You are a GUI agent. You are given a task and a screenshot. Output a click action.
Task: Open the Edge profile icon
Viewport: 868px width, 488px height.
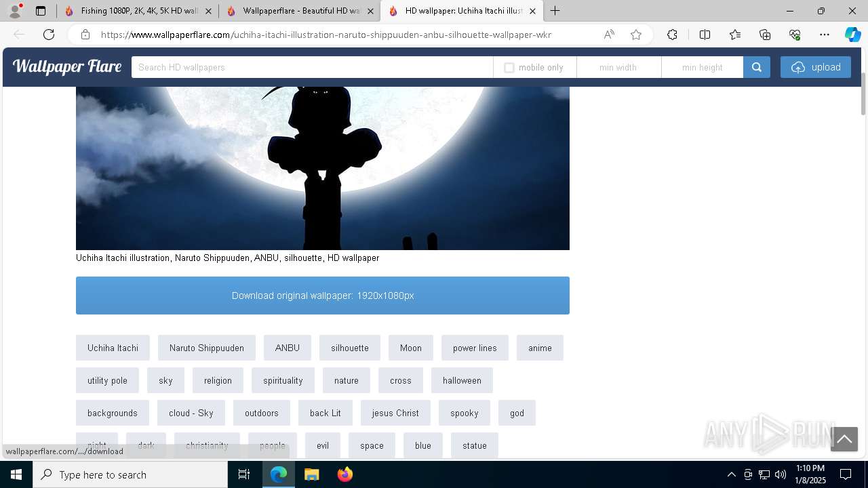tap(15, 11)
